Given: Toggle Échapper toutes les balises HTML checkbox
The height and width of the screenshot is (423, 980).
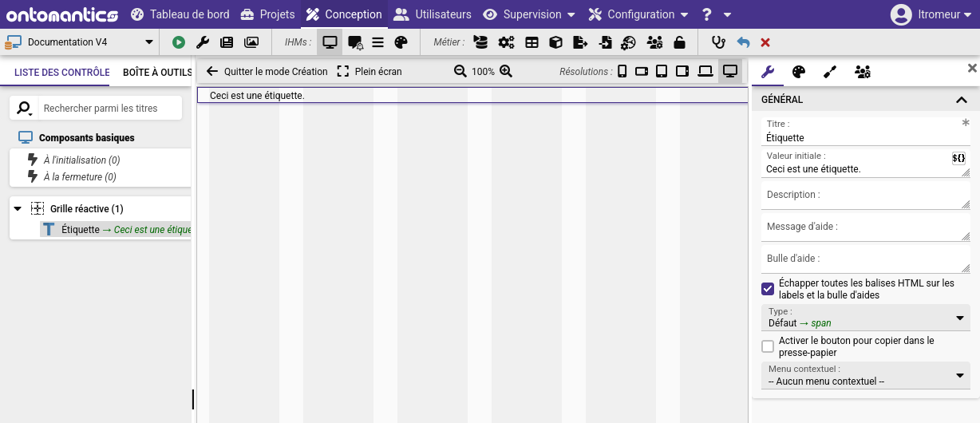Looking at the screenshot, I should click(768, 289).
